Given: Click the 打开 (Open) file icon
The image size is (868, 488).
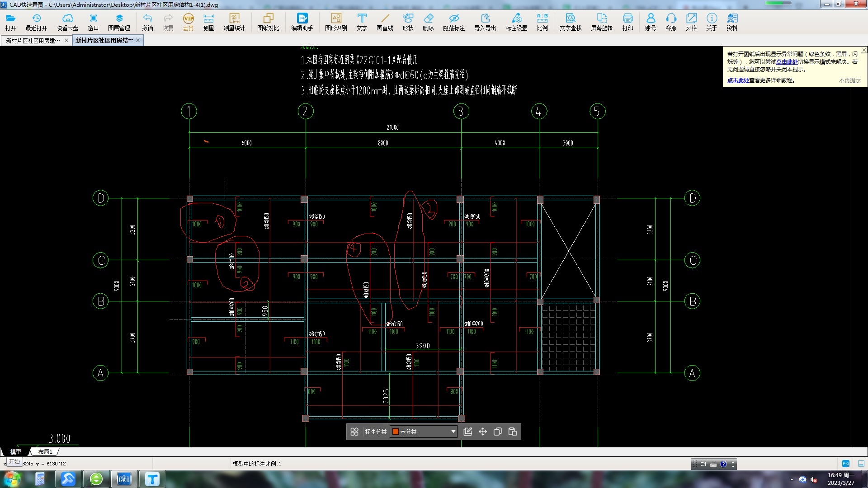Looking at the screenshot, I should click(10, 22).
